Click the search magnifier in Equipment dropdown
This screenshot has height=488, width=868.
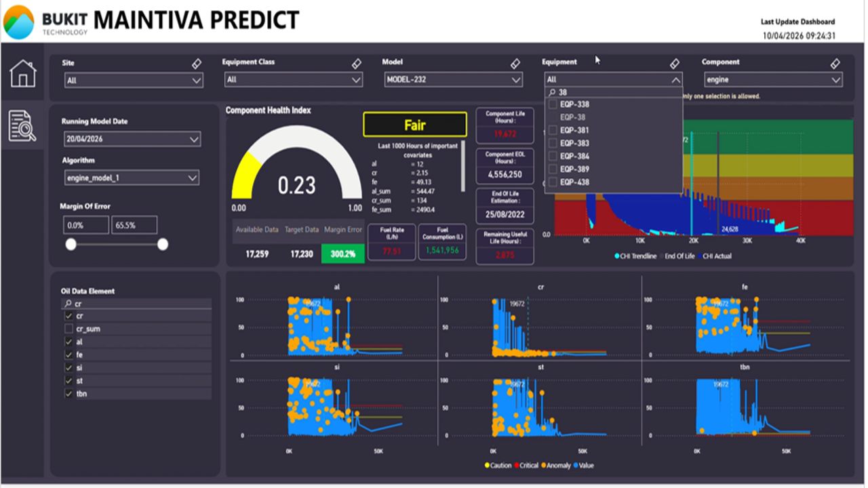click(552, 93)
